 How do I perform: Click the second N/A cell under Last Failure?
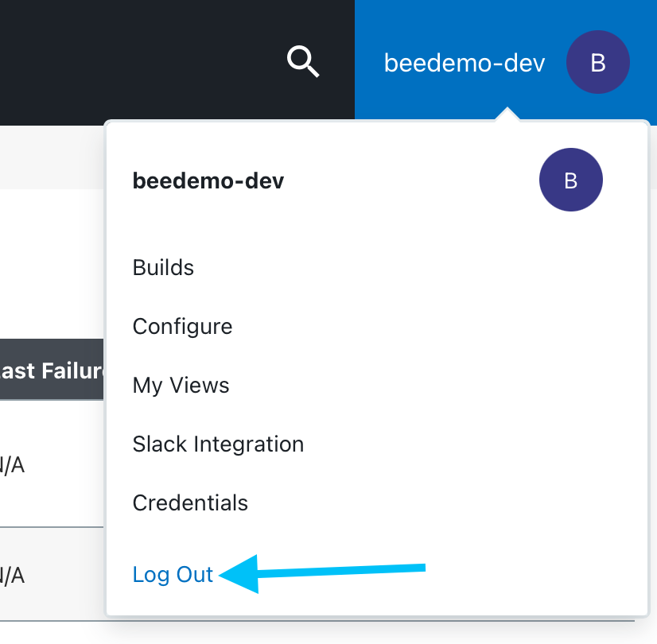(12, 575)
